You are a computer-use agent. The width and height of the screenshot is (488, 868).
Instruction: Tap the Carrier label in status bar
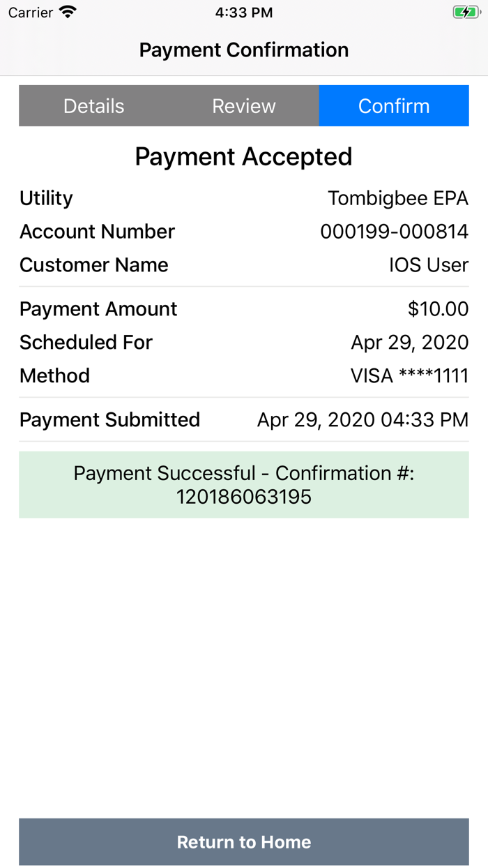pos(31,13)
